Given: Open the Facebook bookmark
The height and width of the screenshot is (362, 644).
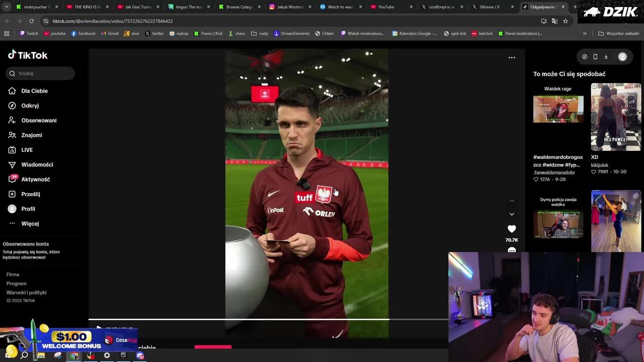Looking at the screenshot, I should 83,34.
